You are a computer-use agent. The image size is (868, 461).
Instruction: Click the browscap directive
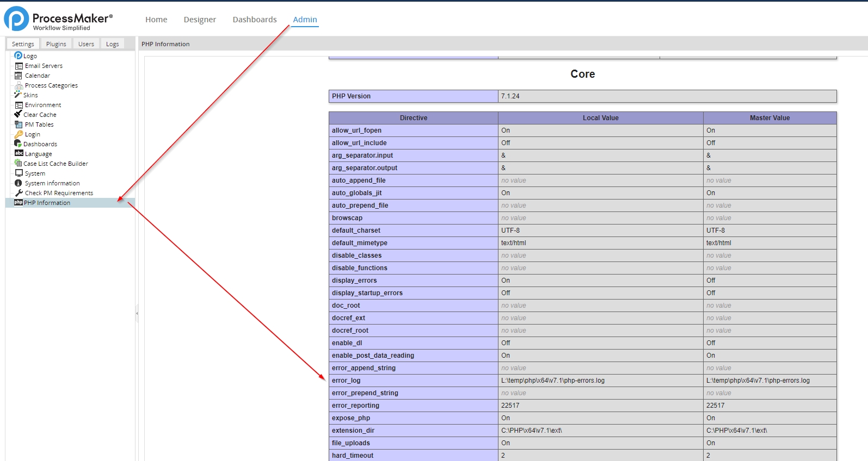tap(347, 218)
